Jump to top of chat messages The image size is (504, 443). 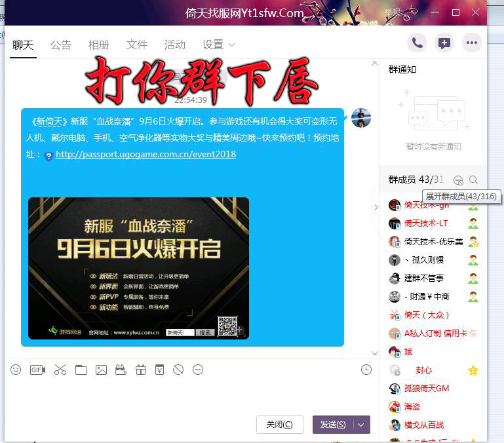[x=375, y=64]
